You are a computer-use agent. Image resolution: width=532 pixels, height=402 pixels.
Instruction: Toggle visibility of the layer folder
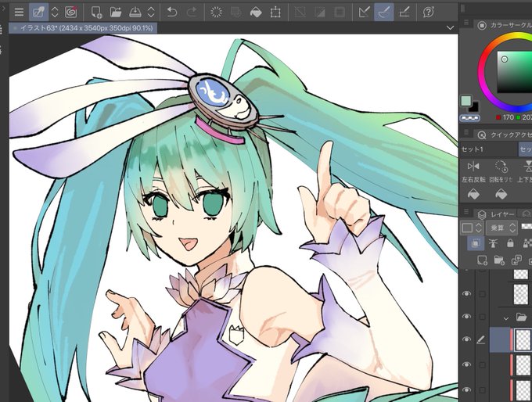[x=467, y=317]
